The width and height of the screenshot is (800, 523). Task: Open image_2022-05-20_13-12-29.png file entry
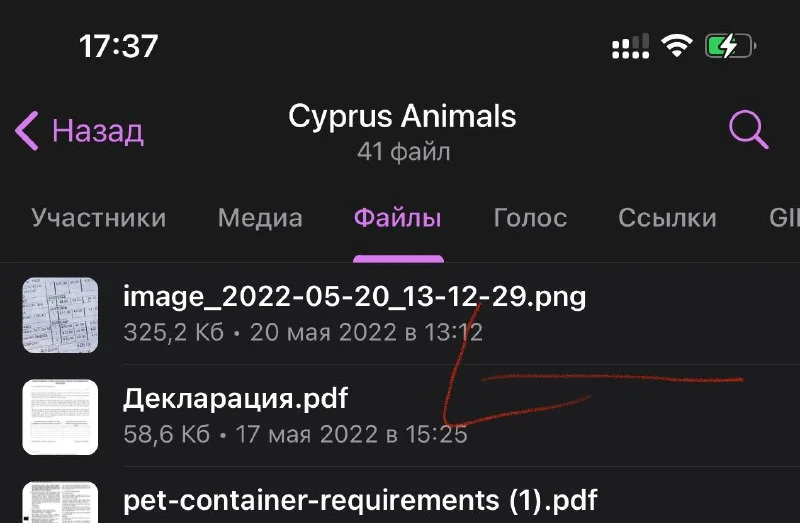click(354, 297)
